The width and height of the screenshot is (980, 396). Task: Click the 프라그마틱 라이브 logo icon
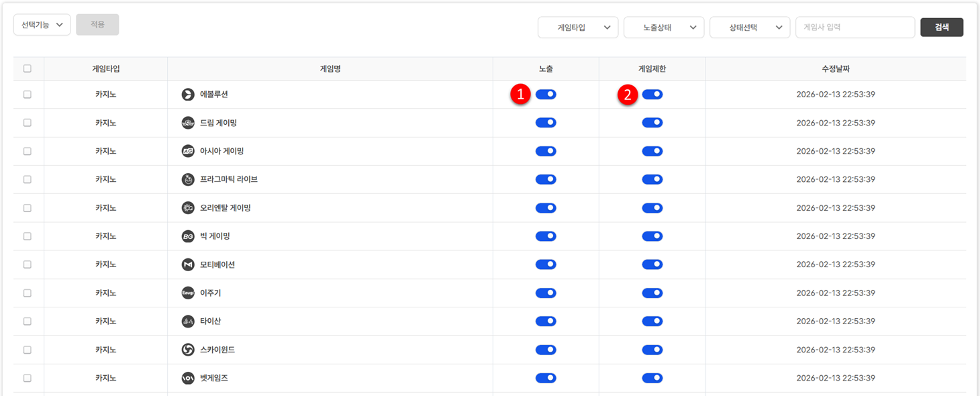[188, 179]
